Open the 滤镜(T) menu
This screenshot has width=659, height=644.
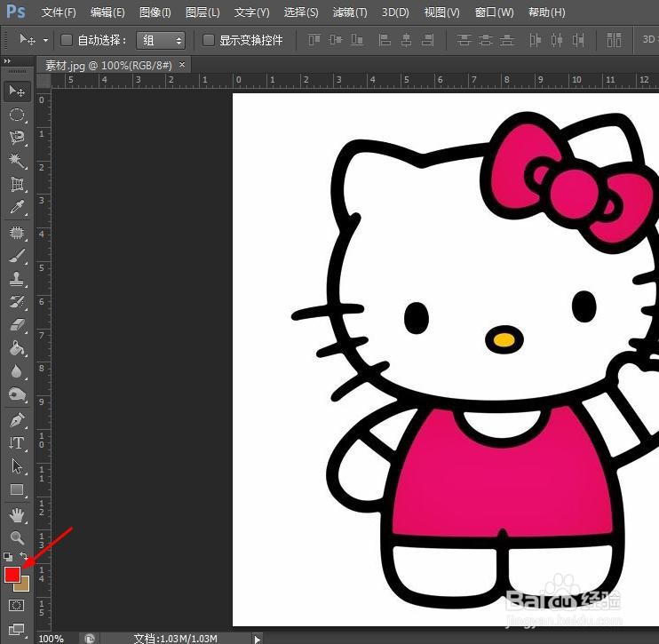350,12
